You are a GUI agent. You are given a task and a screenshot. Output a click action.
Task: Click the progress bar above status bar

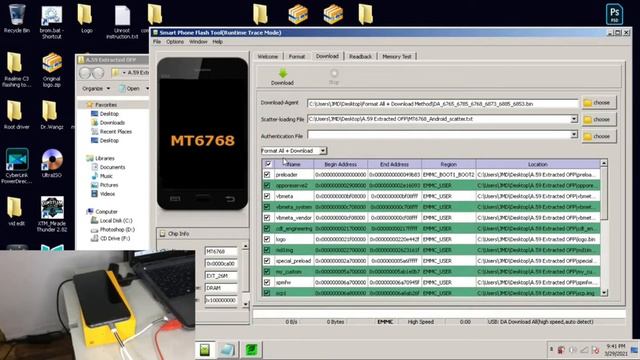coord(439,313)
